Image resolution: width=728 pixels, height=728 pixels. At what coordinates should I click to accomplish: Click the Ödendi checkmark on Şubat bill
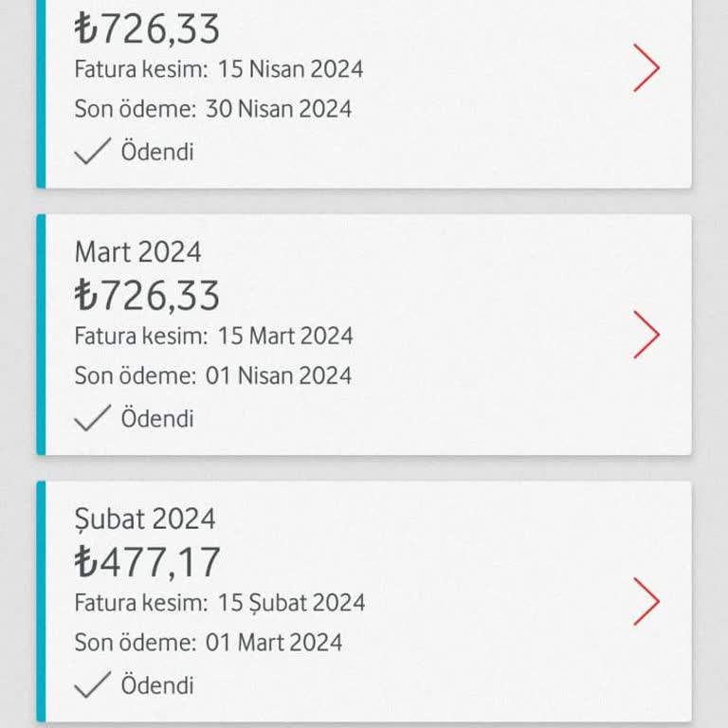tap(92, 684)
